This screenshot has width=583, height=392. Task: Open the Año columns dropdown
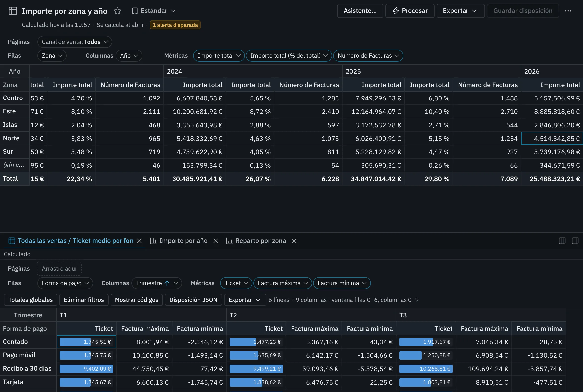(129, 56)
